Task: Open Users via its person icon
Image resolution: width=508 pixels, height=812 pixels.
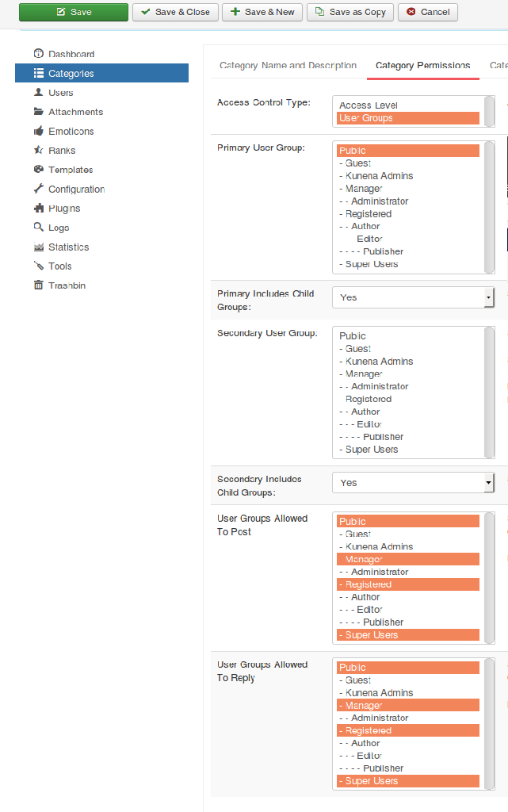Action: tap(38, 93)
